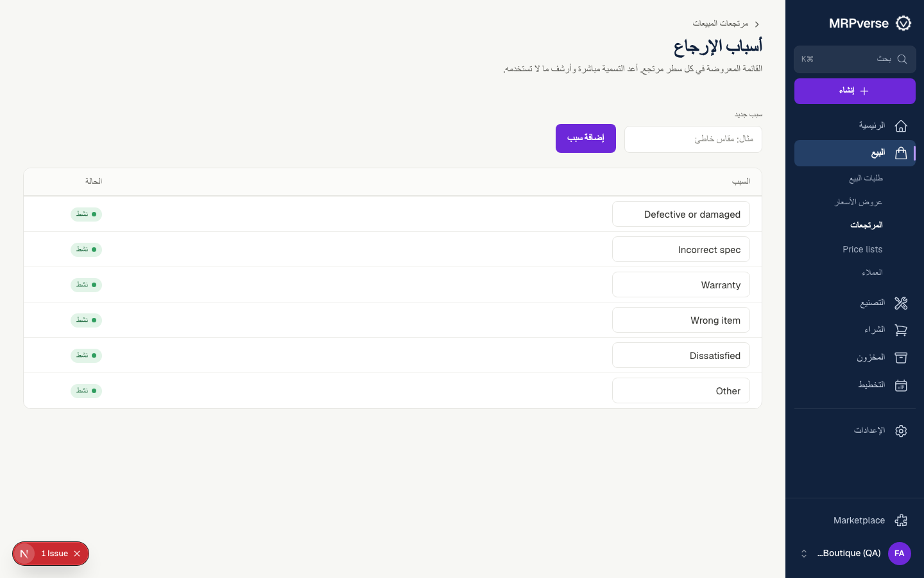Click the MRPverse logo icon
Image resolution: width=924 pixels, height=578 pixels.
(x=903, y=23)
